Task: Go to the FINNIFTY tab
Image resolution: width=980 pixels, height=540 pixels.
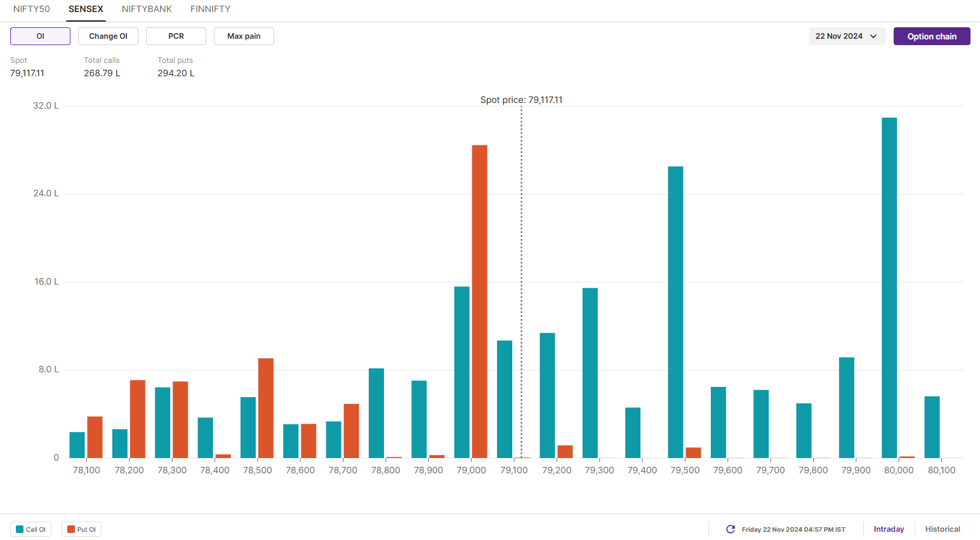Action: (210, 9)
